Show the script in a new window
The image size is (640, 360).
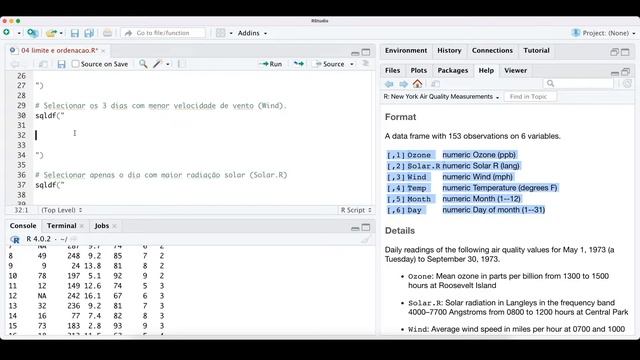(x=43, y=64)
